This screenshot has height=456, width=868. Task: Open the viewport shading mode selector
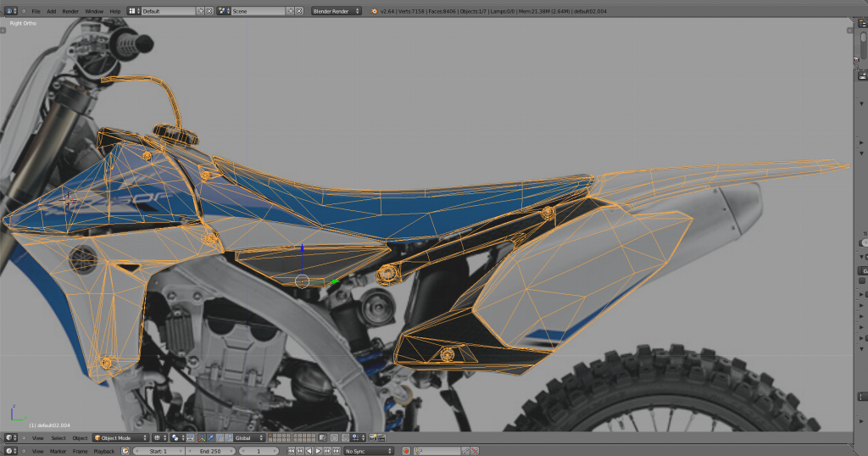tap(159, 437)
